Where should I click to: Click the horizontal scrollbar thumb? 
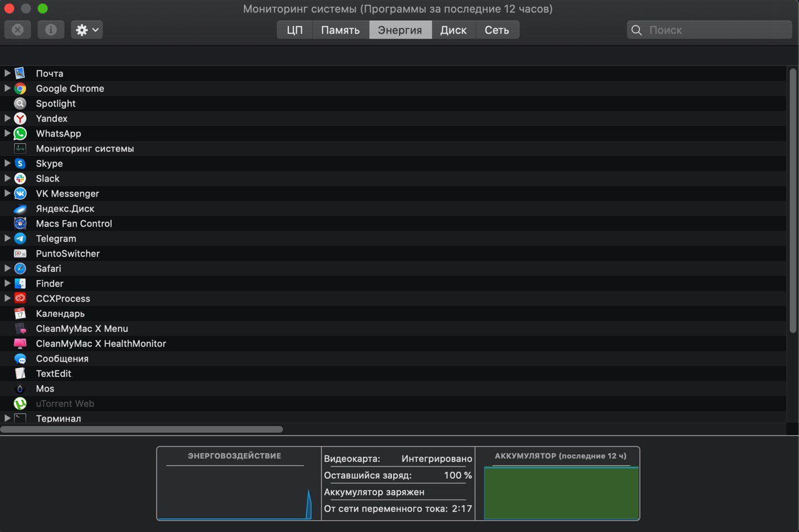142,429
